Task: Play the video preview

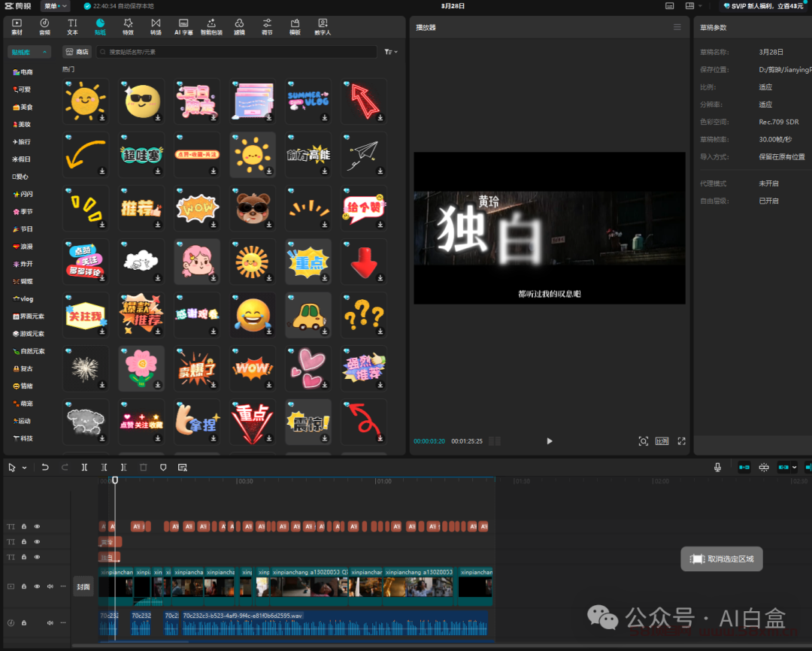Action: click(x=550, y=441)
